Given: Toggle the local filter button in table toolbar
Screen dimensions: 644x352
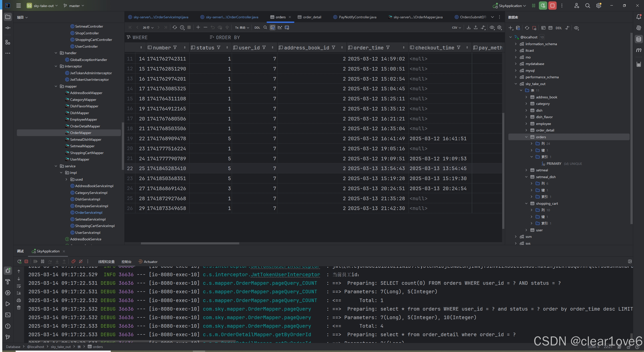Looking at the screenshot, I should click(273, 28).
